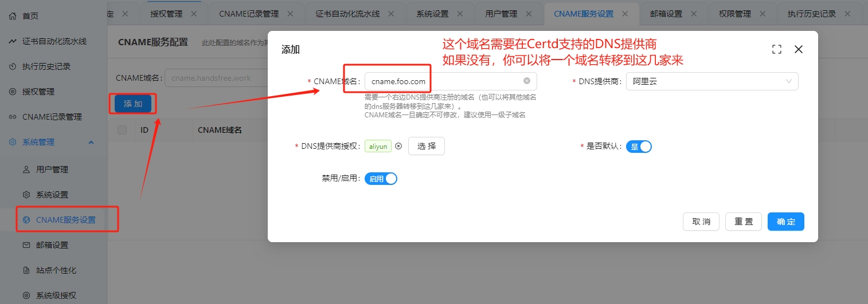Click the 确定 button
Image resolution: width=868 pixels, height=304 pixels.
click(785, 222)
